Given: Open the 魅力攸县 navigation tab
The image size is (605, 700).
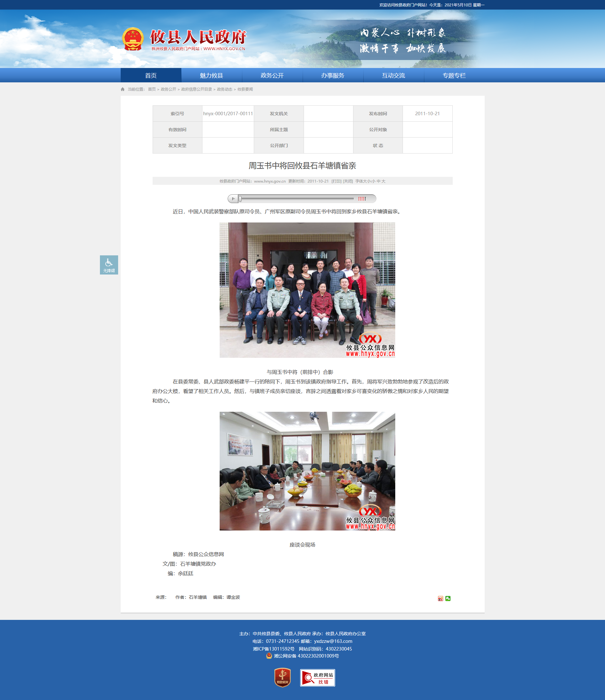Looking at the screenshot, I should (212, 75).
